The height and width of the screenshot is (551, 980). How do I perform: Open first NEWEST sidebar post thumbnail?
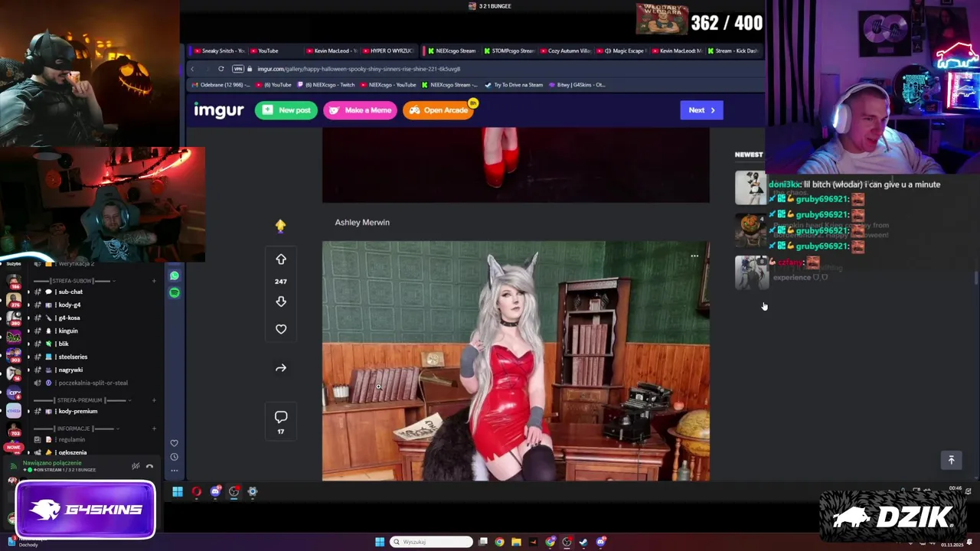(751, 187)
